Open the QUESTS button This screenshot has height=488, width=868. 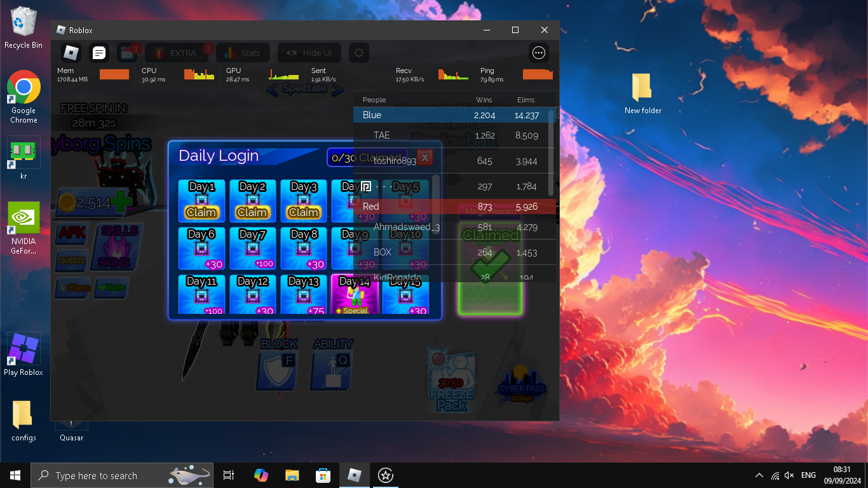click(x=72, y=261)
